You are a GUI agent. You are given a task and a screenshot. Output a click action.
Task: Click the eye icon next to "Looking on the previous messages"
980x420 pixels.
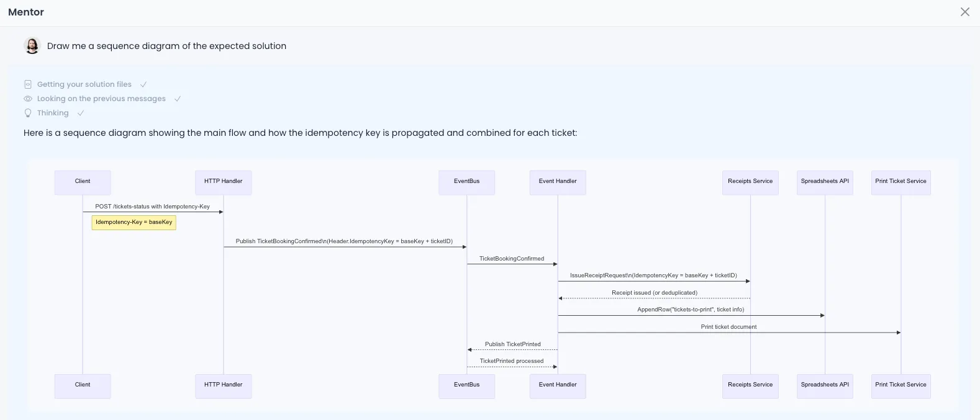pyautogui.click(x=27, y=99)
